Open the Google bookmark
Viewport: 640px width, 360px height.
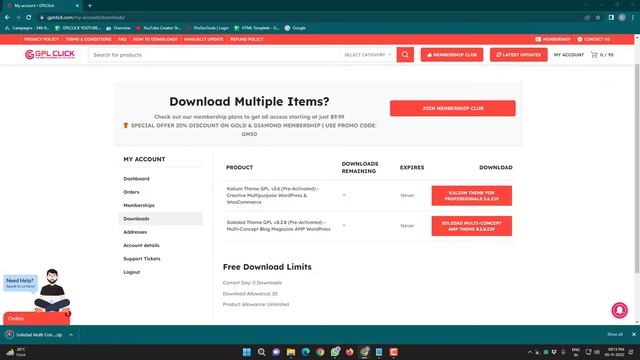point(295,28)
